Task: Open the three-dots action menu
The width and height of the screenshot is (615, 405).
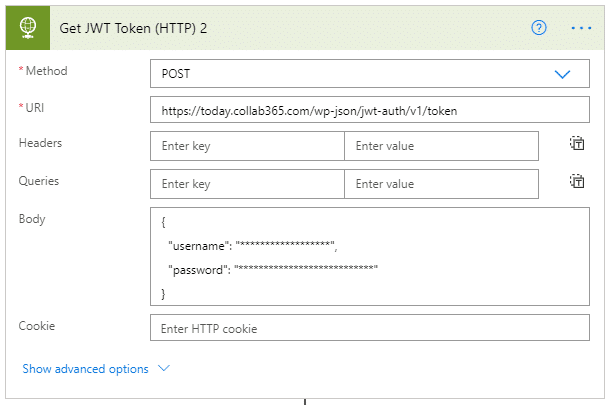Action: pos(581,28)
